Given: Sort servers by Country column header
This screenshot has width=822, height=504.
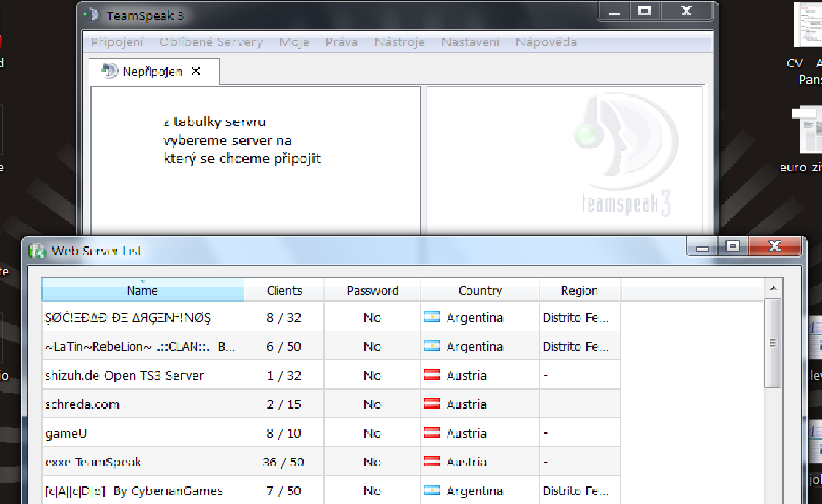Looking at the screenshot, I should [x=480, y=291].
